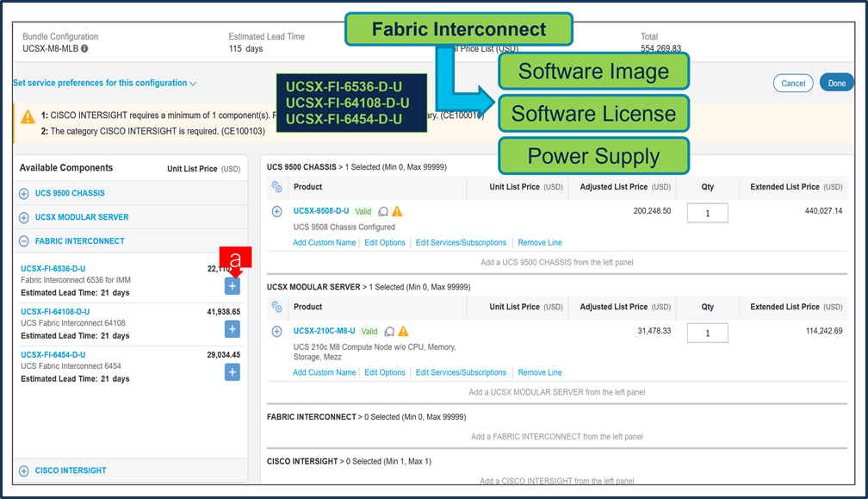Image resolution: width=868 pixels, height=499 pixels.
Task: Add UCSX-FI-64108-D-U with its plus button
Action: pyautogui.click(x=232, y=329)
